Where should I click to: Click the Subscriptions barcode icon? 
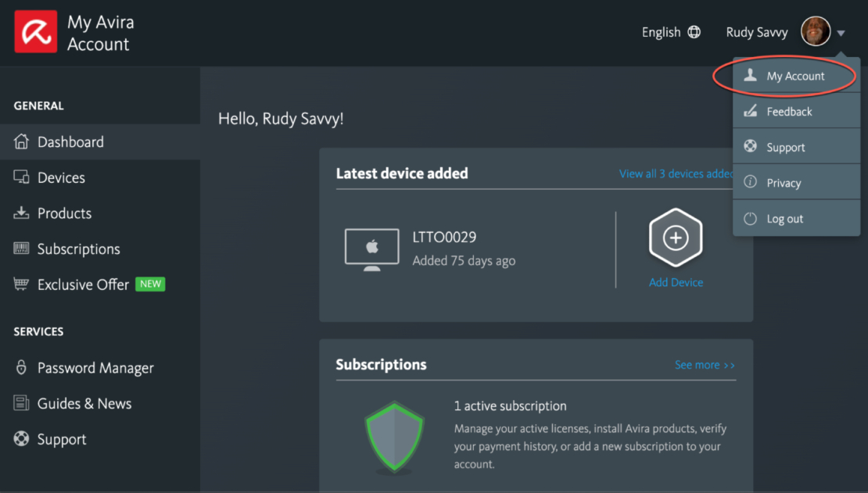pos(21,248)
